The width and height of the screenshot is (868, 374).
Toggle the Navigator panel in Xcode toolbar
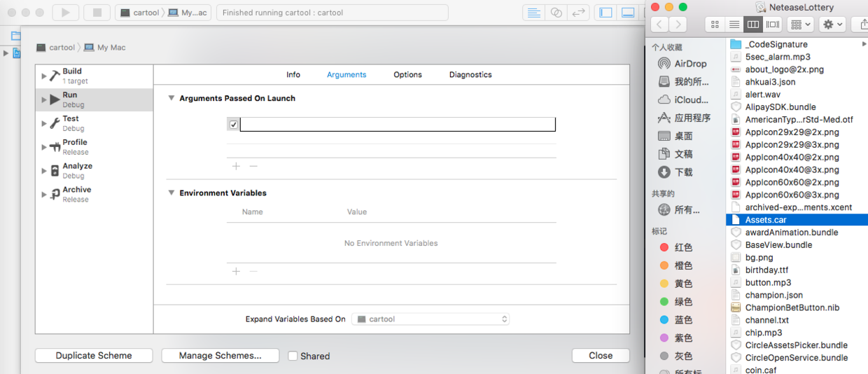tap(606, 13)
